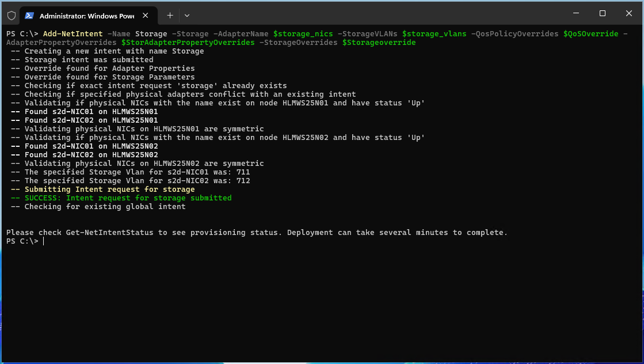Viewport: 644px width, 364px height.
Task: Click the PowerShell icon on the tab
Action: [x=29, y=16]
